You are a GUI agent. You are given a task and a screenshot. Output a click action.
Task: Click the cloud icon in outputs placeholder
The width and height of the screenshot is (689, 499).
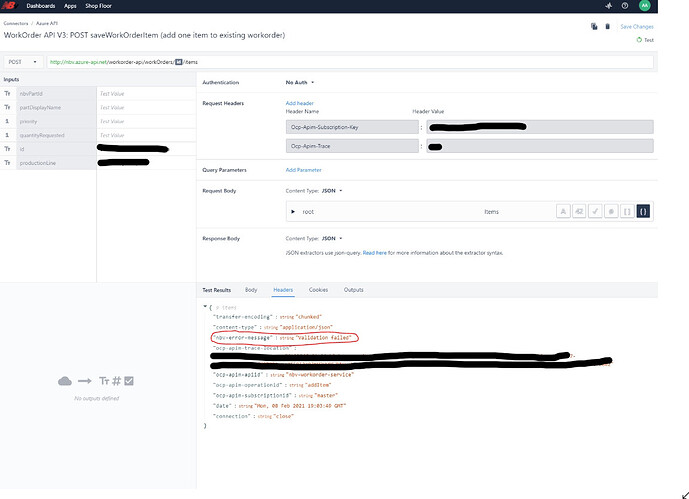pyautogui.click(x=65, y=381)
